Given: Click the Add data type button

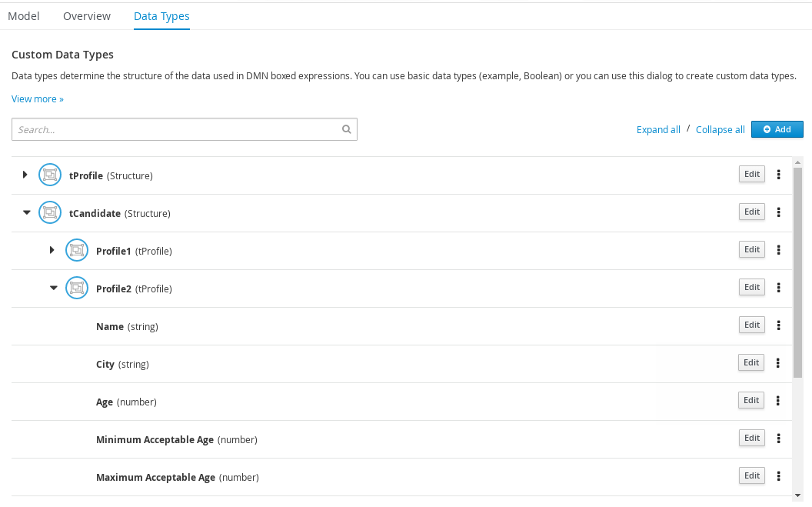Looking at the screenshot, I should point(777,129).
